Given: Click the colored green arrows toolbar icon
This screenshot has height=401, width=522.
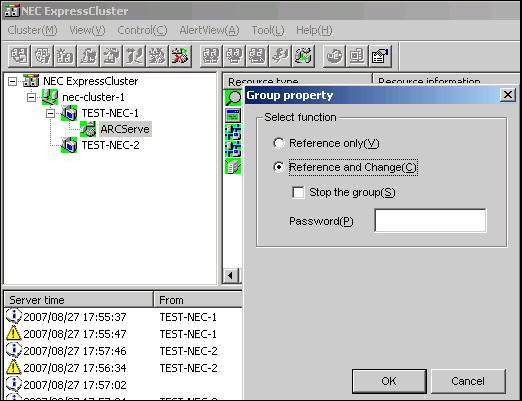Looking at the screenshot, I should pos(303,56).
